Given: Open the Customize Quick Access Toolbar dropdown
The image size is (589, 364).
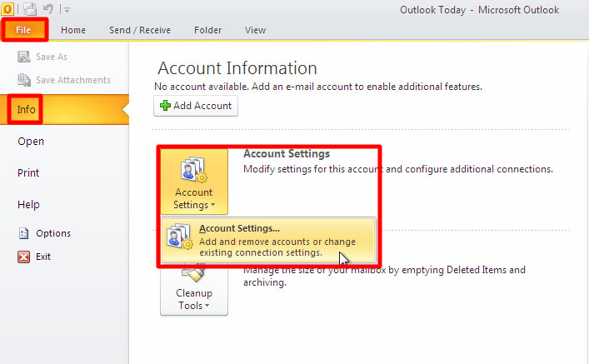Looking at the screenshot, I should (67, 10).
